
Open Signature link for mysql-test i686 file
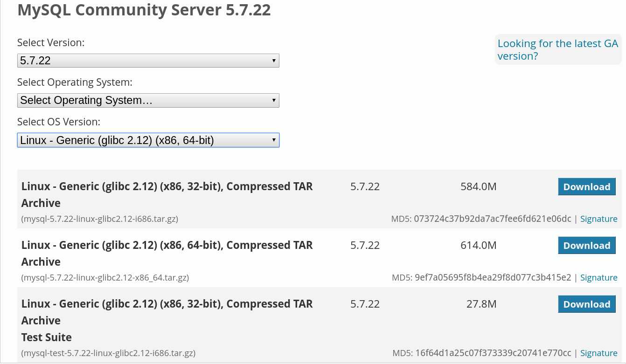(x=599, y=353)
